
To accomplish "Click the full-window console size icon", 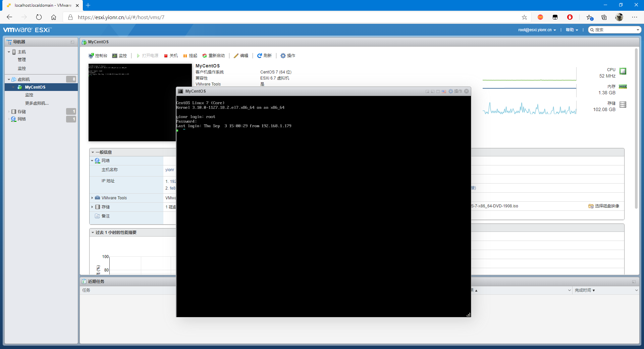I will [x=438, y=91].
